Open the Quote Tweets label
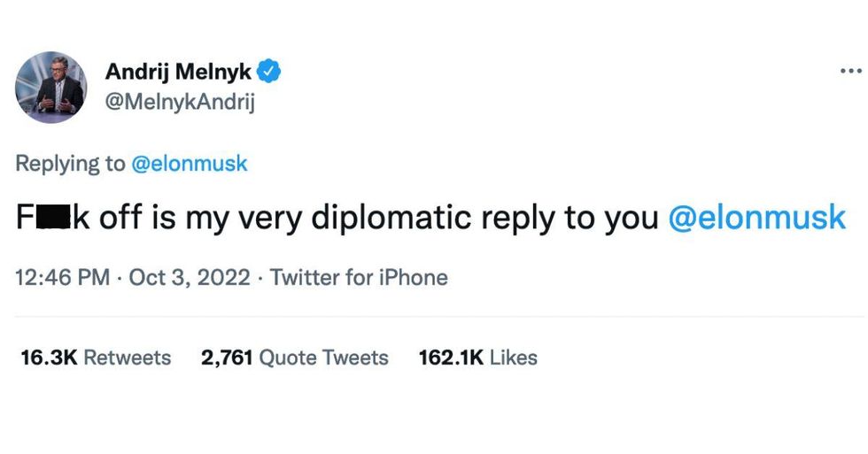Image resolution: width=868 pixels, height=454 pixels. pyautogui.click(x=324, y=358)
